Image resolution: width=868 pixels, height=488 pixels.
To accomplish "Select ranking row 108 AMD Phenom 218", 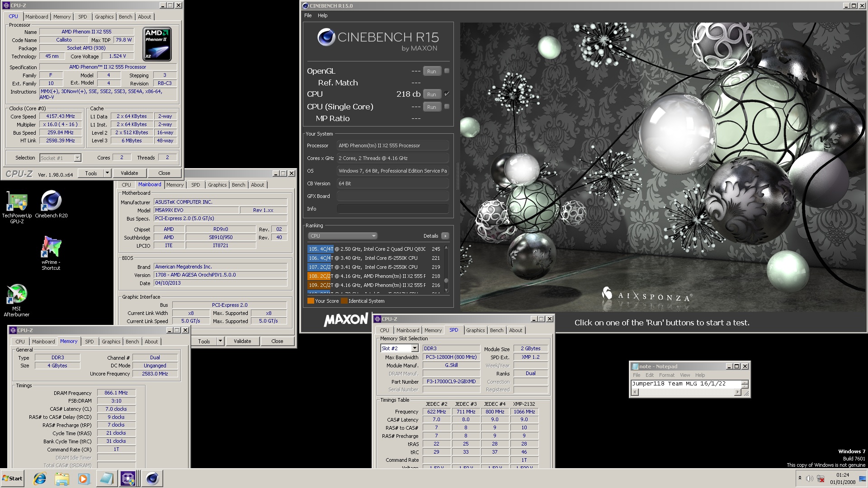I will click(374, 276).
